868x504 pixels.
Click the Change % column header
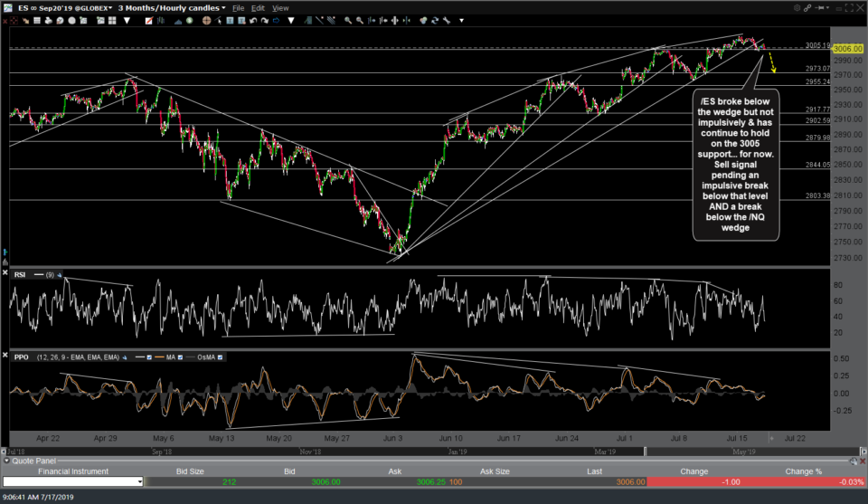pyautogui.click(x=803, y=471)
